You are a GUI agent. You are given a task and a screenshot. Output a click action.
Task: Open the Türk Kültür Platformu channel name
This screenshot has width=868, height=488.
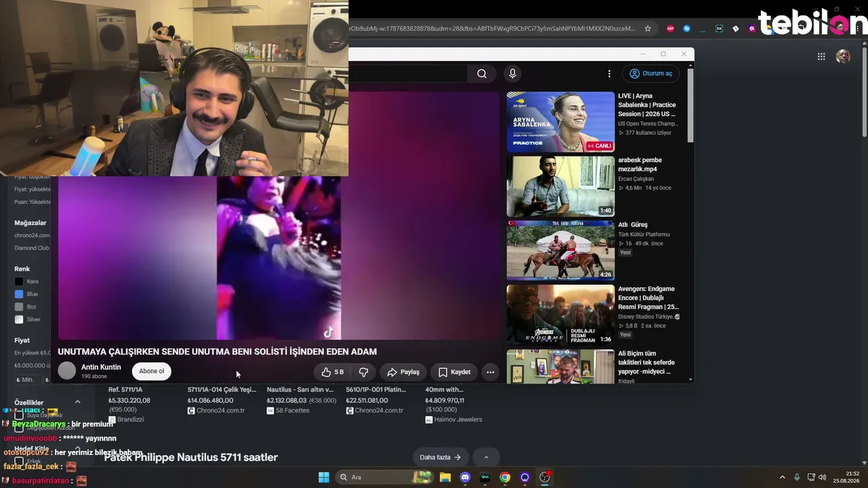click(x=644, y=235)
